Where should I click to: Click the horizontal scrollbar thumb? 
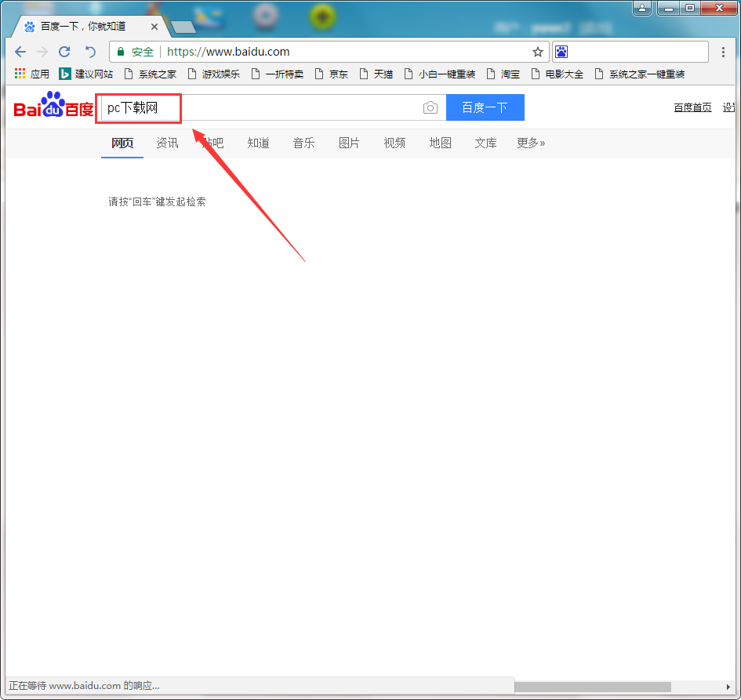pos(593,687)
